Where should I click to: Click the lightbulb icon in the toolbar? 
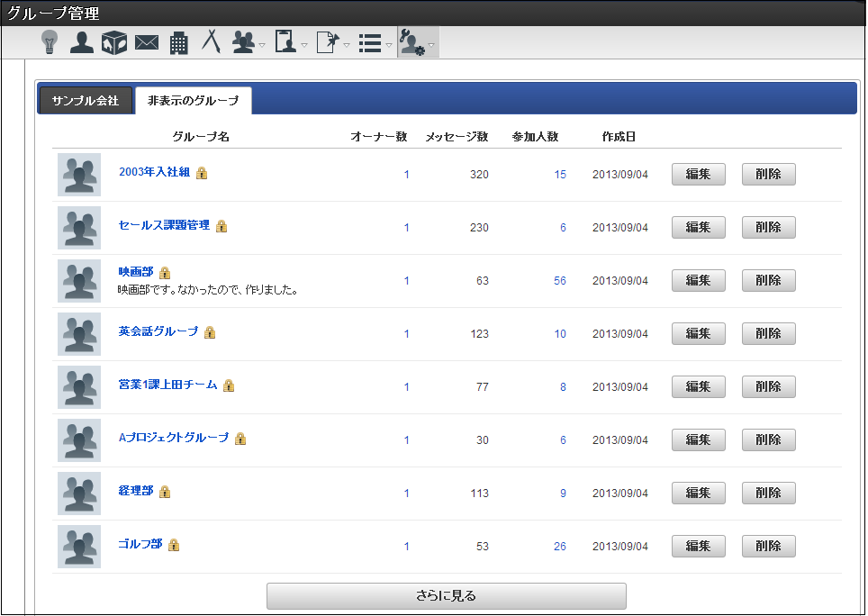pyautogui.click(x=50, y=42)
